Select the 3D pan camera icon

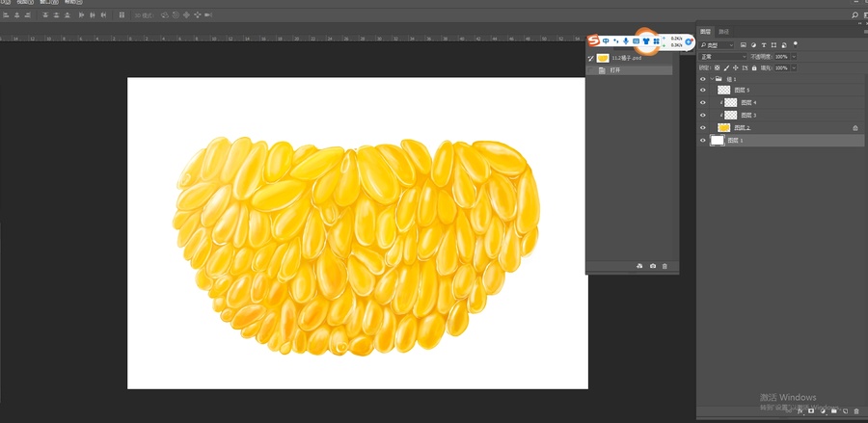point(186,14)
